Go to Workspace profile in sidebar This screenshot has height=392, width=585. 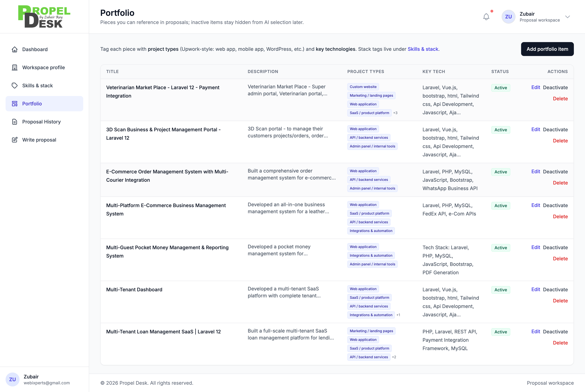coord(44,67)
